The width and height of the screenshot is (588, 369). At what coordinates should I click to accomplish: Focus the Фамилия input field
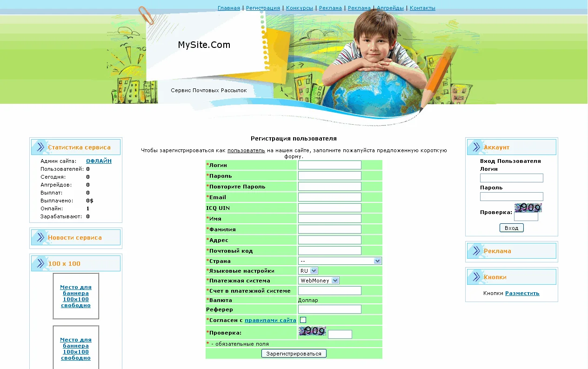tap(330, 229)
